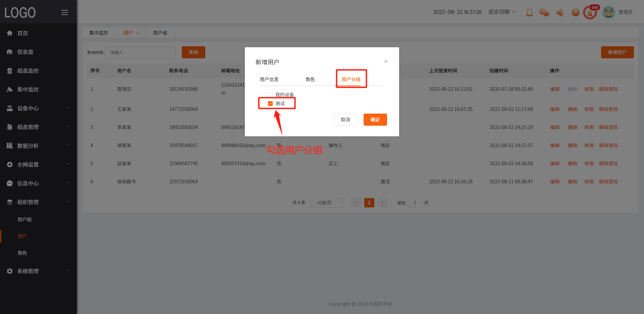Click 编辑 for user 王某某
This screenshot has height=314, width=644.
point(555,109)
